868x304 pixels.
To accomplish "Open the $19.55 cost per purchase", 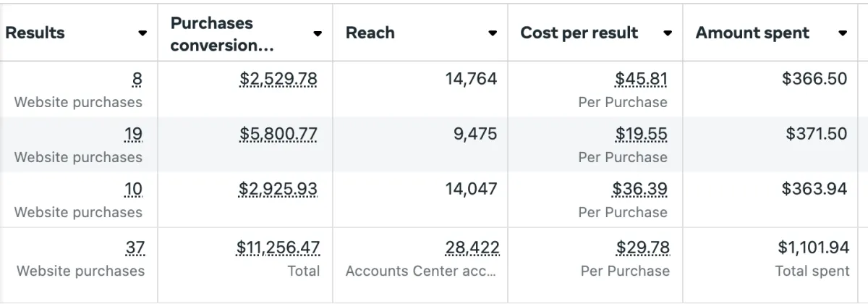I will pyautogui.click(x=641, y=134).
